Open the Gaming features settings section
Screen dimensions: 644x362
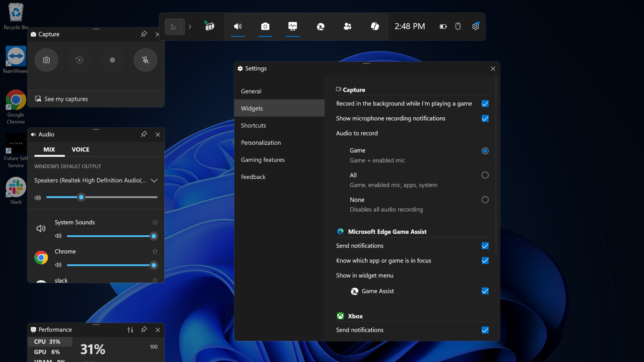pyautogui.click(x=263, y=160)
